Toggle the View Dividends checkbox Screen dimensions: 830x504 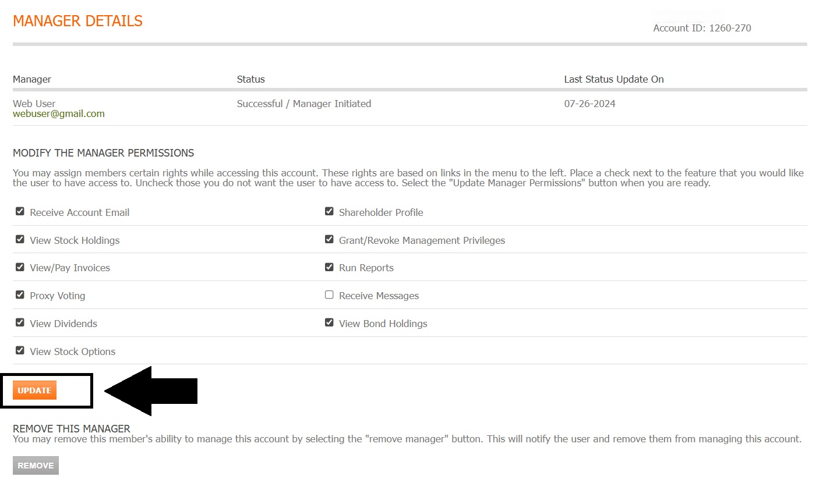click(20, 322)
